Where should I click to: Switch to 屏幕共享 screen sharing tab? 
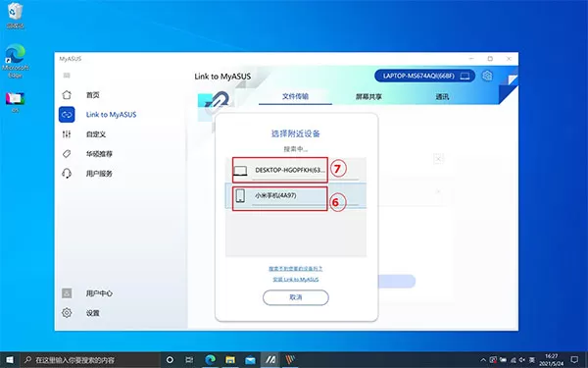coord(368,96)
